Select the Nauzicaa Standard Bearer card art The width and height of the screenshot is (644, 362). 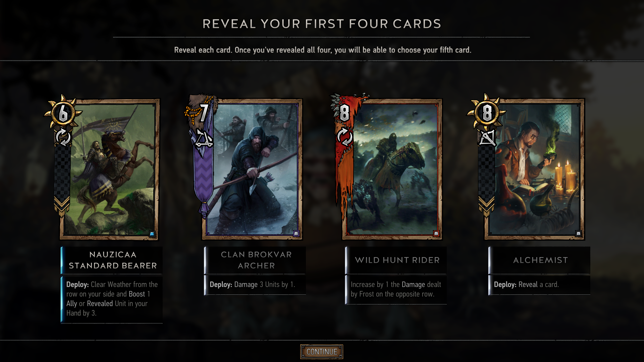coord(109,169)
